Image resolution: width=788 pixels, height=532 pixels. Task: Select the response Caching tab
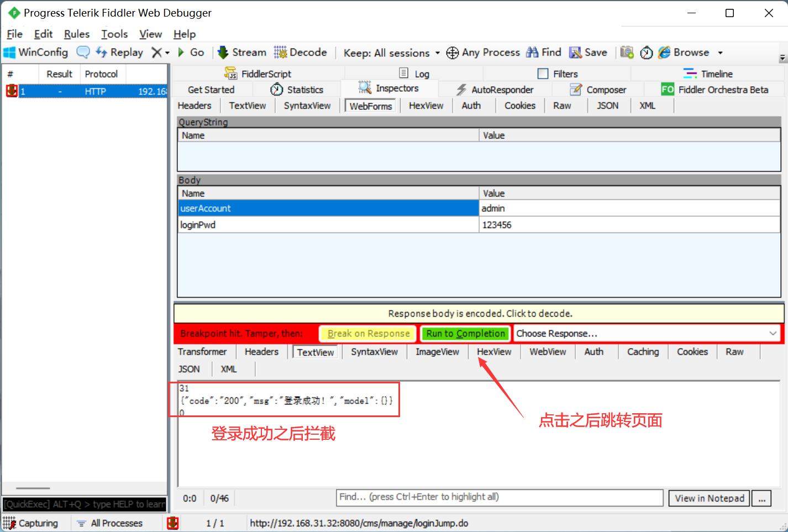pyautogui.click(x=643, y=352)
